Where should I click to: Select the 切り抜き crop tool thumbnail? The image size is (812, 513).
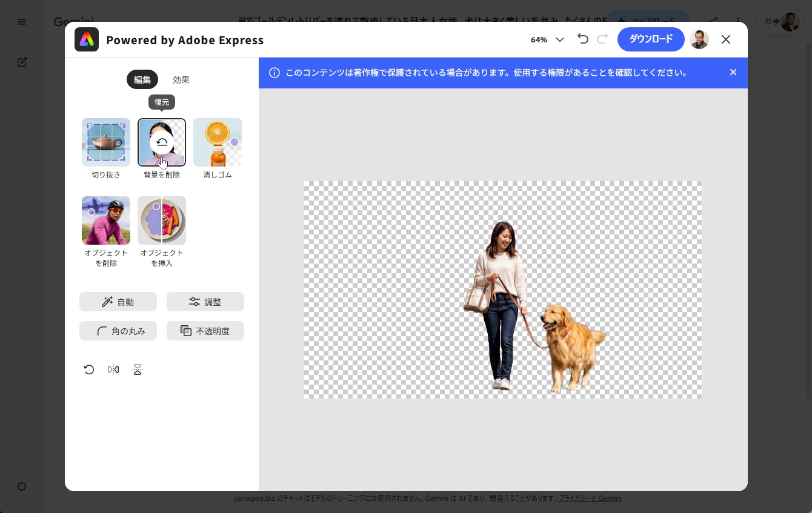click(106, 142)
